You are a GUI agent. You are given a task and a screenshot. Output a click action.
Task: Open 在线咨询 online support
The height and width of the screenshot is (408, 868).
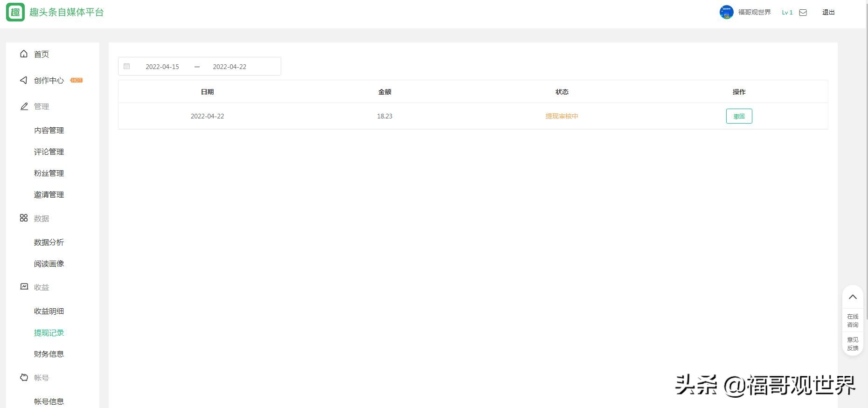point(853,320)
